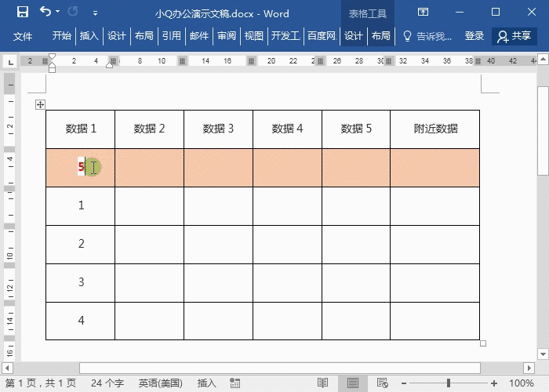This screenshot has width=549, height=392.
Task: Click the 数据 5 header cell
Action: pos(356,129)
